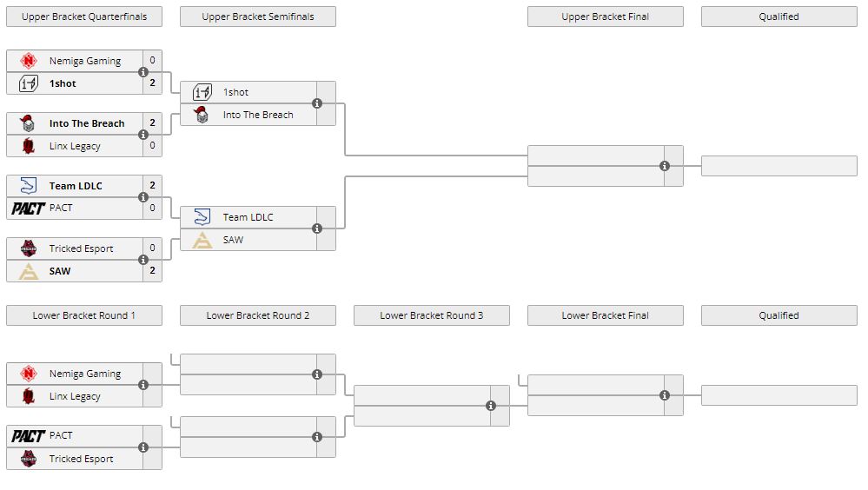Click the Linx Legacy logo in Lower Bracket Round 1
Screen dimensions: 868x490
tap(29, 396)
